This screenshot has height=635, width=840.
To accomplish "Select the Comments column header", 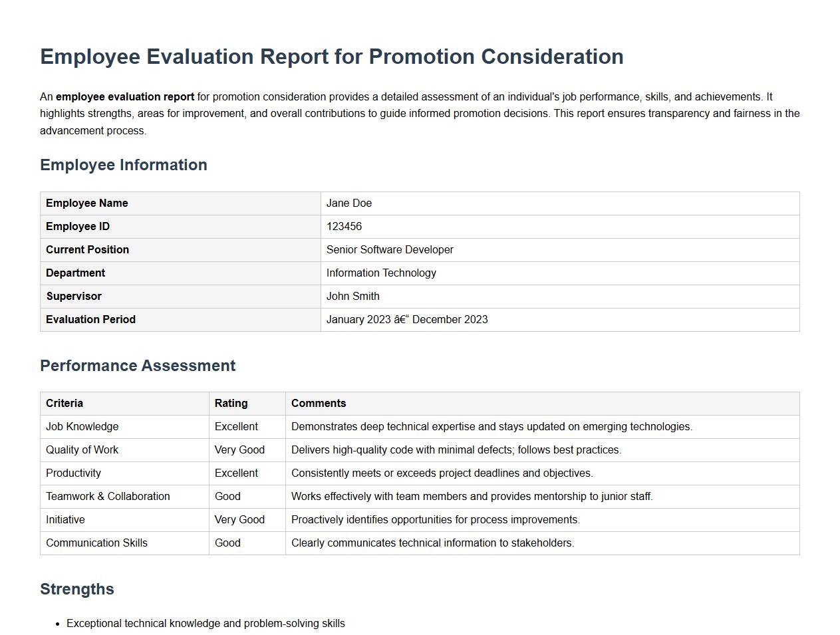I will pyautogui.click(x=319, y=403).
